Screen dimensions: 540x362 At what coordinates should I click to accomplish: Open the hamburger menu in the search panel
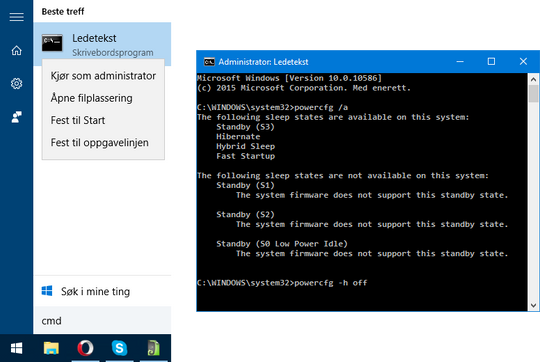pos(17,17)
